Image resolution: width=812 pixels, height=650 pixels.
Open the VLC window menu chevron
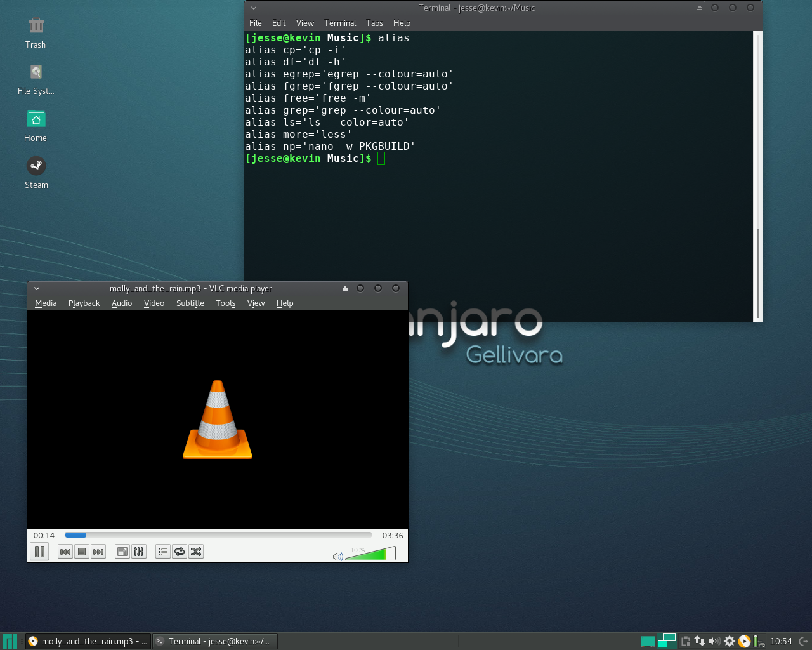(x=37, y=289)
